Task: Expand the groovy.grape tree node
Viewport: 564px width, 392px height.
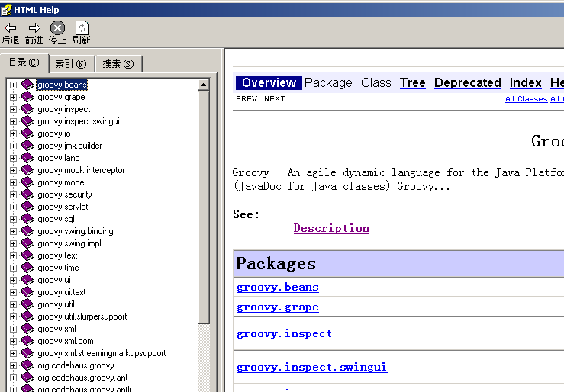Action: pos(13,97)
